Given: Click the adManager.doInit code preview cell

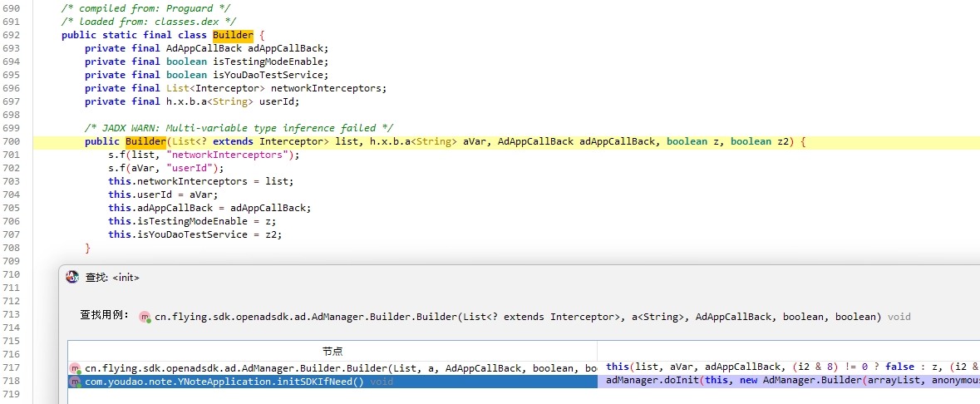Looking at the screenshot, I should pyautogui.click(x=788, y=382).
